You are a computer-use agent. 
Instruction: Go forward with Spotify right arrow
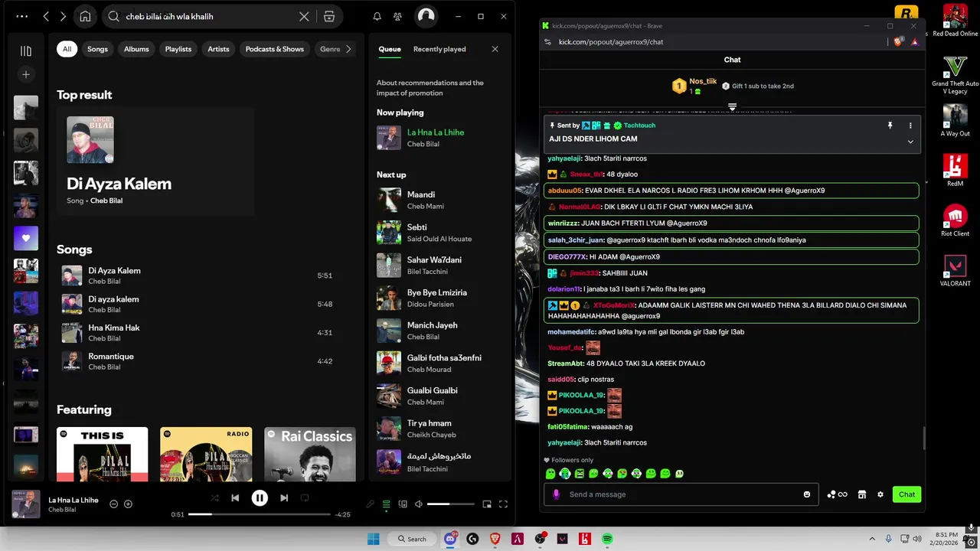pos(64,16)
